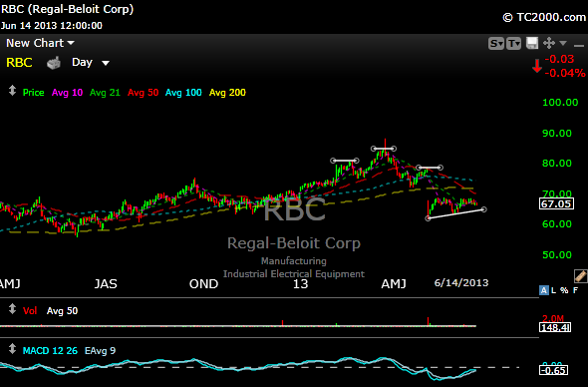Toggle arithmetic scale A button
This screenshot has width=588, height=387.
(x=544, y=290)
